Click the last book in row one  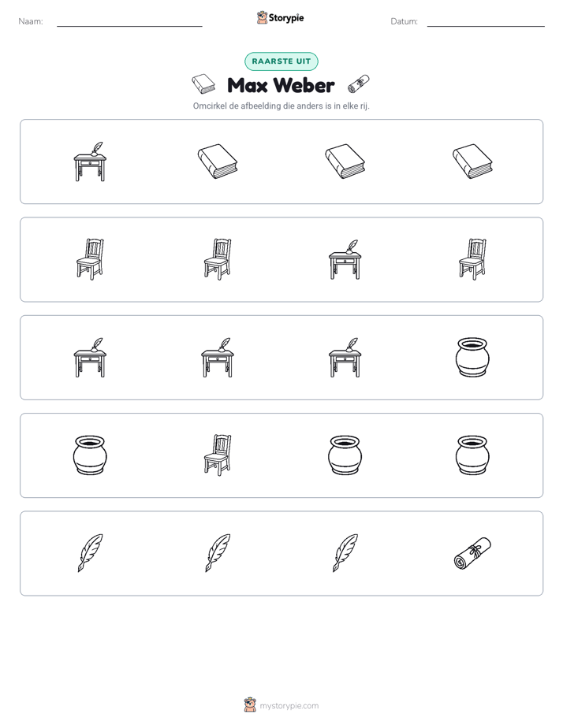(x=472, y=162)
